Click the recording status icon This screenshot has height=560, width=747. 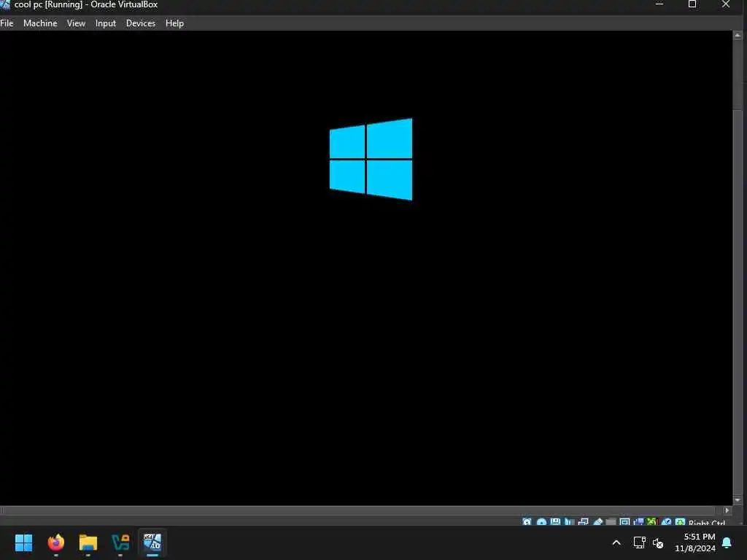[x=638, y=522]
